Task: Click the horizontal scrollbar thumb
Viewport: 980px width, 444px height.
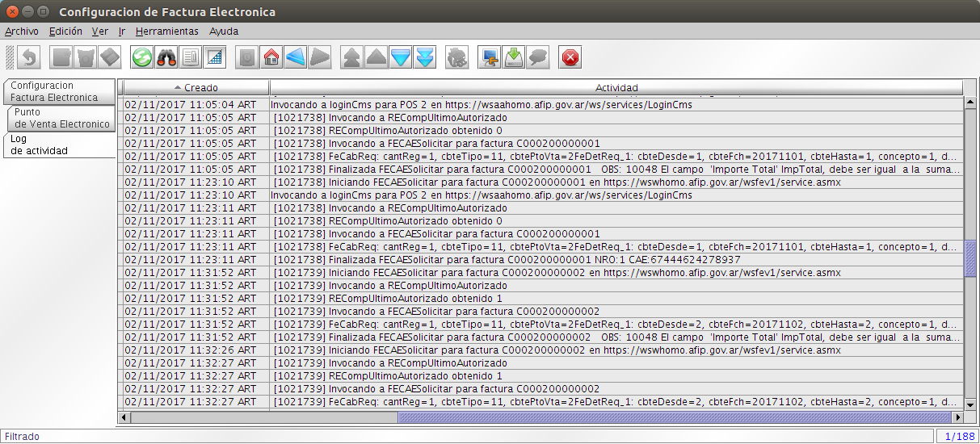Action: tap(675, 417)
